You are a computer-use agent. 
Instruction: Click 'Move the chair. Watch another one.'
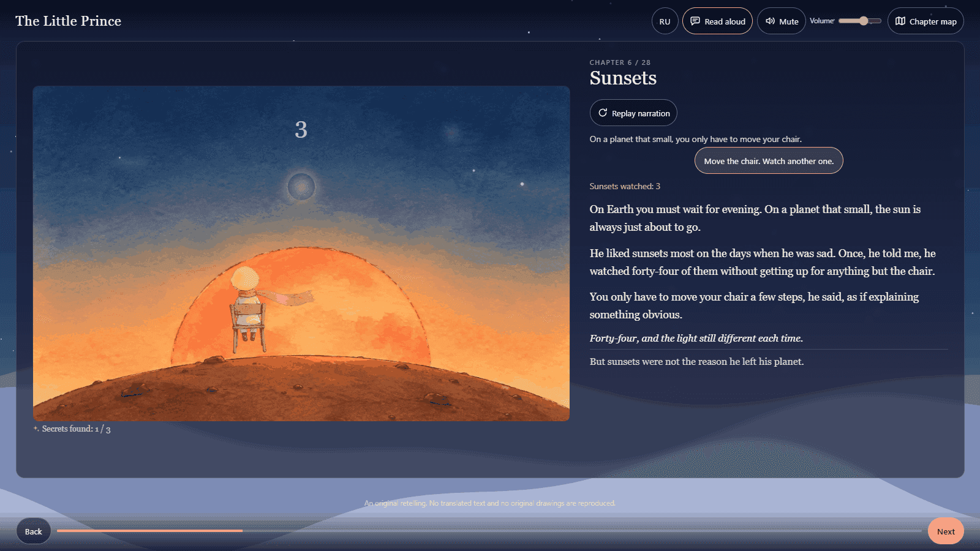tap(769, 160)
